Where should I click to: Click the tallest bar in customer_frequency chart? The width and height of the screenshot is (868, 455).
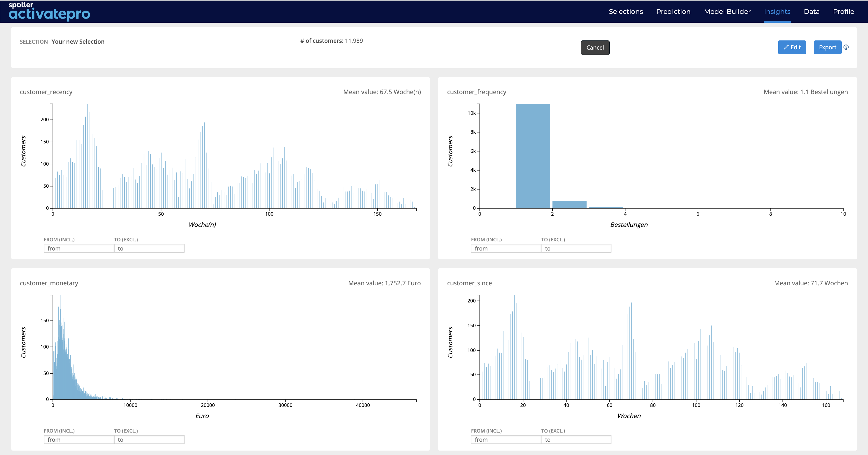tap(533, 156)
